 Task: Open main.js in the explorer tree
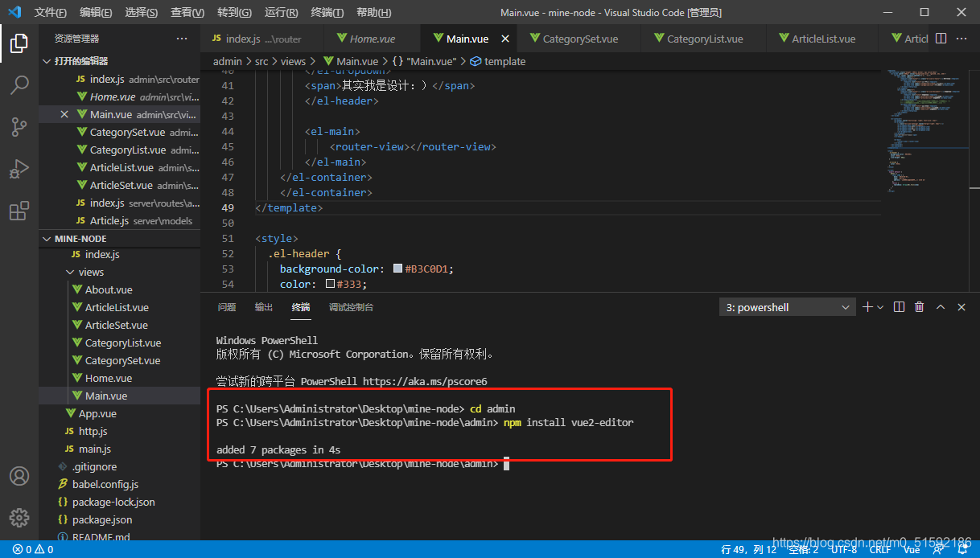coord(94,449)
